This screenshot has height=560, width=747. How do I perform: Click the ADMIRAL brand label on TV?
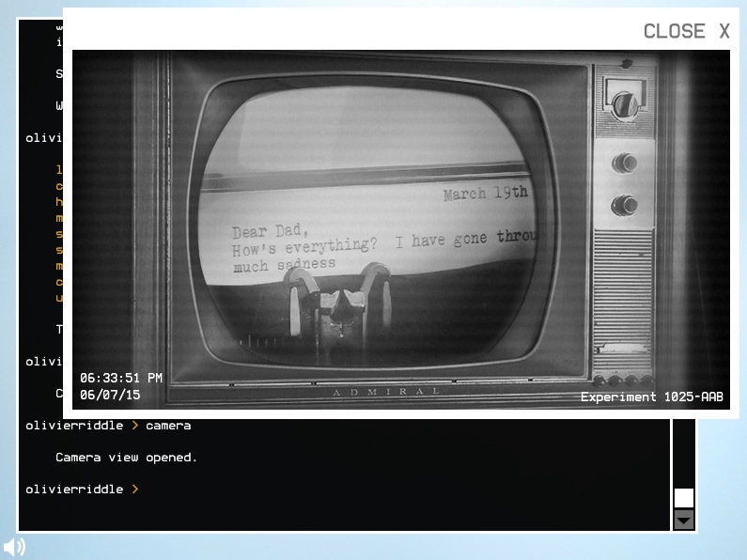tap(386, 392)
